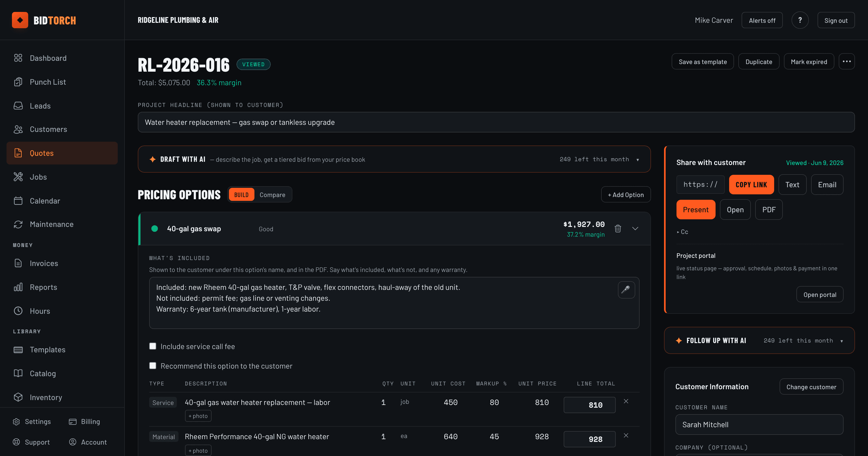Toggle the Alerts off button
The height and width of the screenshot is (456, 868).
click(762, 20)
